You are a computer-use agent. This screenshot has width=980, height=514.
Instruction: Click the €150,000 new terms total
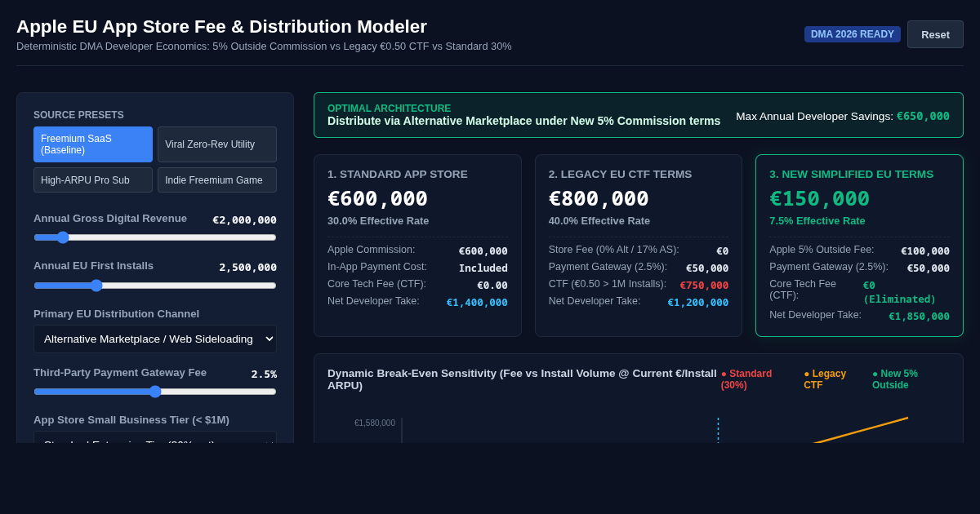point(819,198)
